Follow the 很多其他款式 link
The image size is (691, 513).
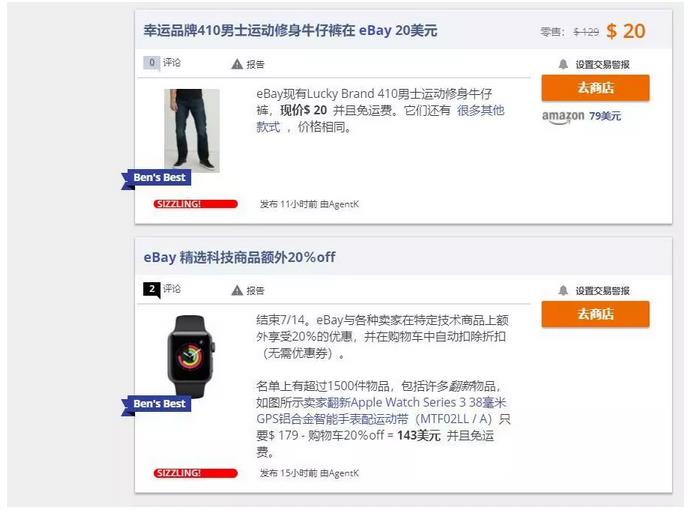click(380, 119)
